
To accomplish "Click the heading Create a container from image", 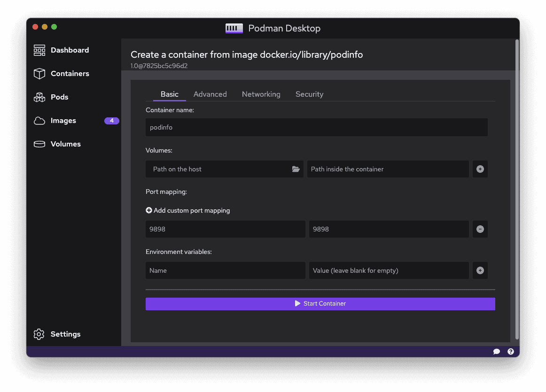I will tap(247, 54).
